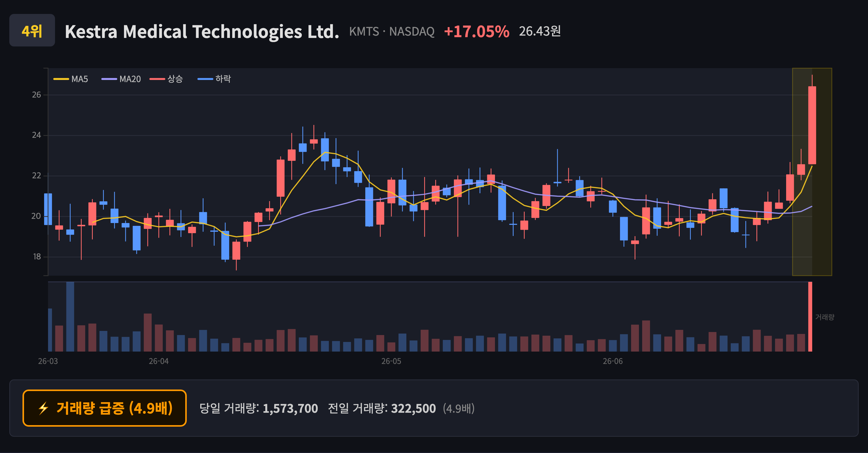
Task: Toggle the MA5 legend entry
Action: [71, 79]
